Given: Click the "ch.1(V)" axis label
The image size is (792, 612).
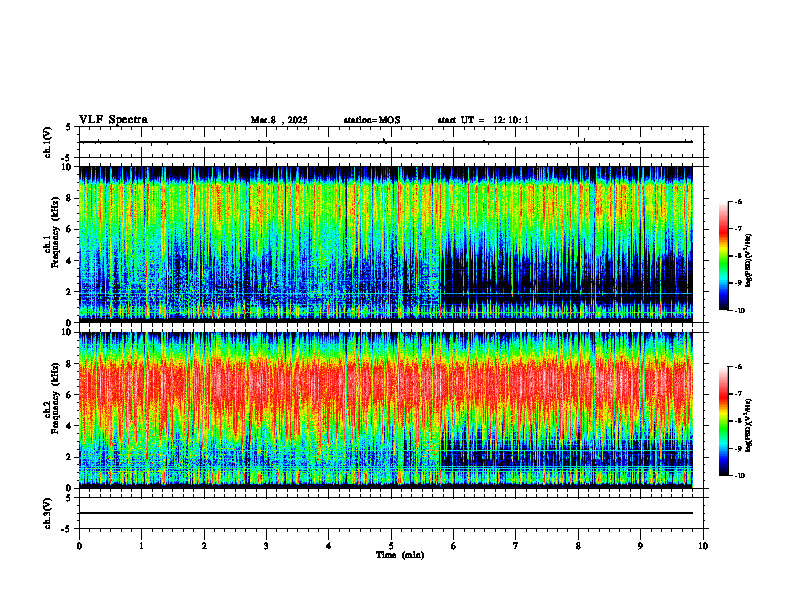Looking at the screenshot, I should click(x=48, y=142).
